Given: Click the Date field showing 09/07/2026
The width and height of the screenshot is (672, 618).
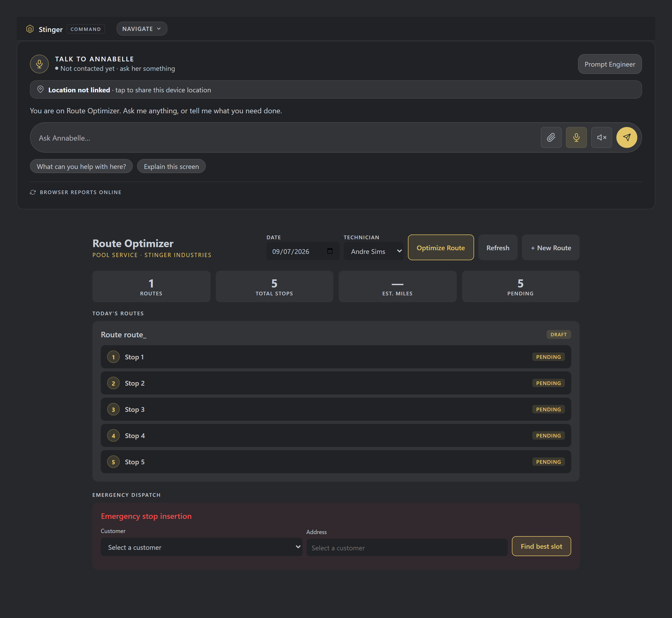Looking at the screenshot, I should tap(303, 251).
